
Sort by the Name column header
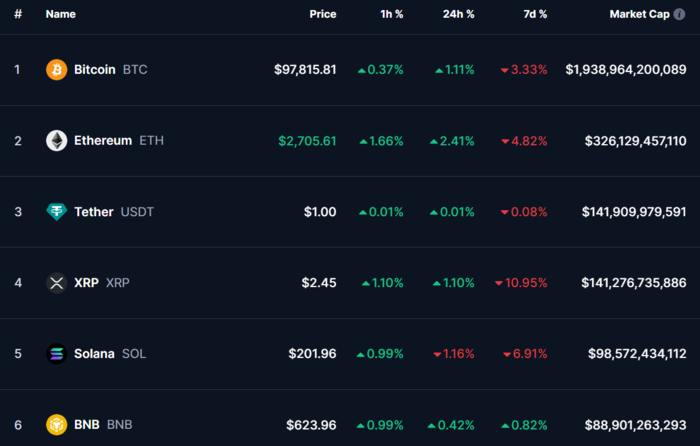(x=61, y=14)
